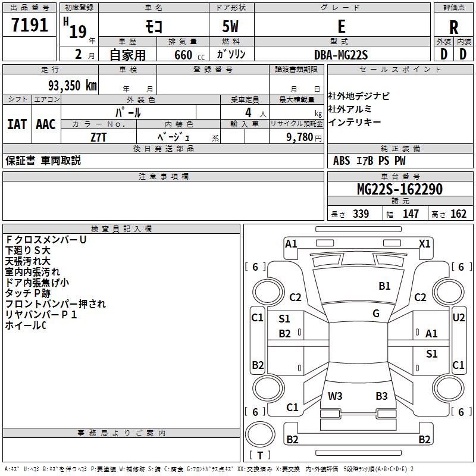Click the damage code legend line at bottom
Screen dimensions: 476x476
coord(209,469)
